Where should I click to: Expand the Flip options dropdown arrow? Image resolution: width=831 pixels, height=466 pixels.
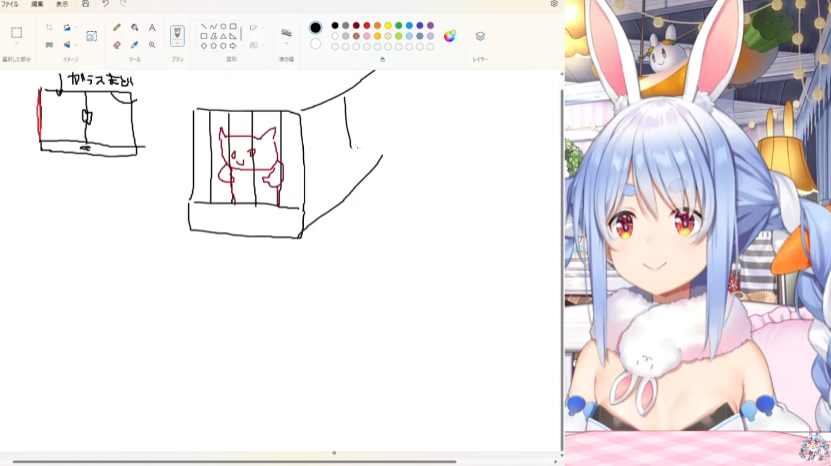[75, 45]
